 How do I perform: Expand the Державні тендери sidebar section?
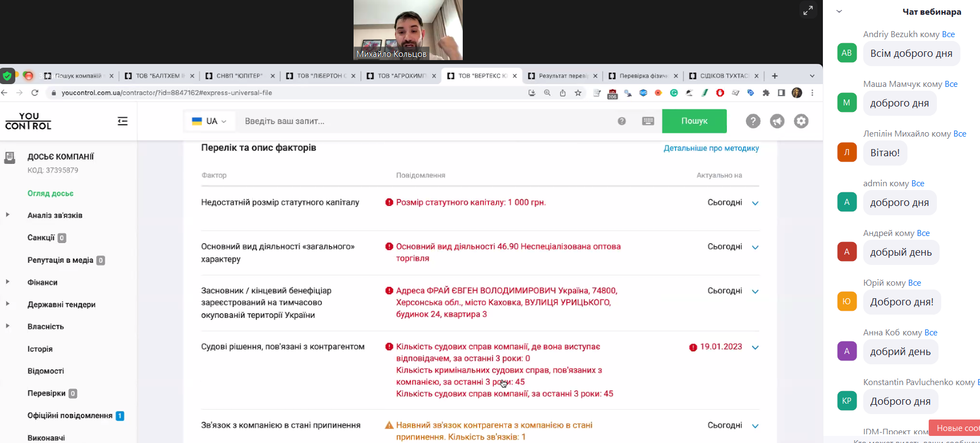tap(8, 304)
